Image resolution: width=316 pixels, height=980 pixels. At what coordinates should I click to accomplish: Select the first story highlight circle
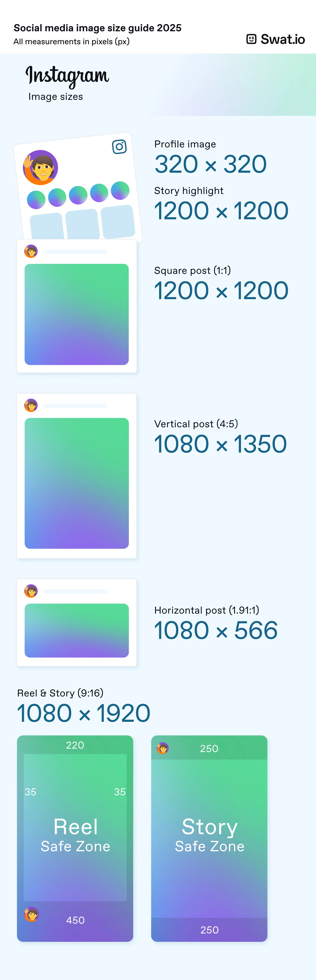[x=36, y=200]
